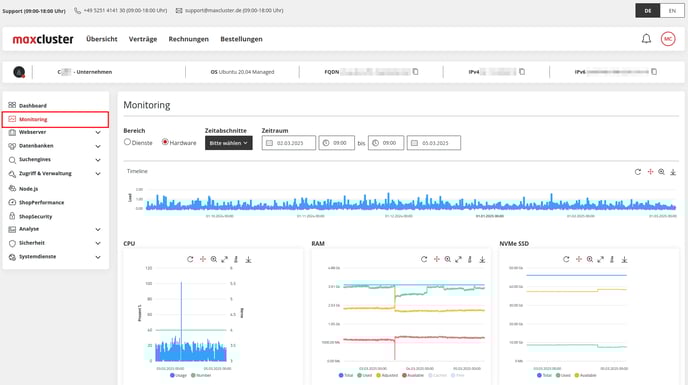The width and height of the screenshot is (688, 385).
Task: Open the Bitte wählen Zeitabschnitte dropdown
Action: point(229,143)
